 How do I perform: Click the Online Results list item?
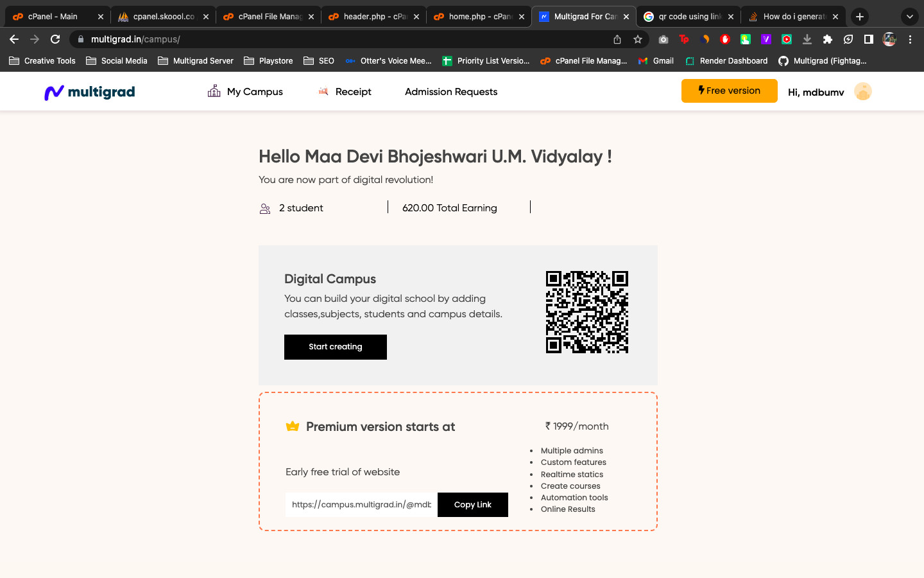568,509
